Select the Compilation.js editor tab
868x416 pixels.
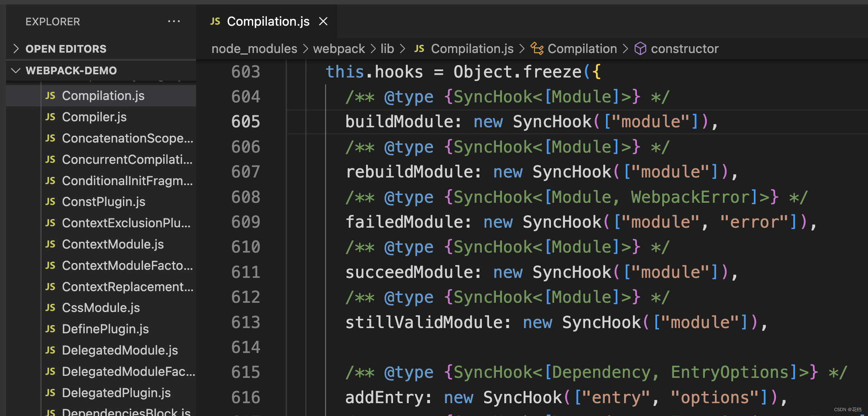[x=266, y=21]
